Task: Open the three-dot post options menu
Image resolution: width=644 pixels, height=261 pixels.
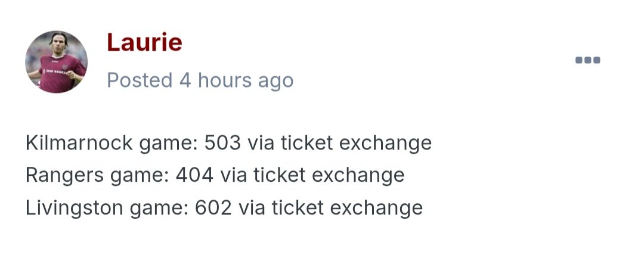Action: (x=587, y=60)
